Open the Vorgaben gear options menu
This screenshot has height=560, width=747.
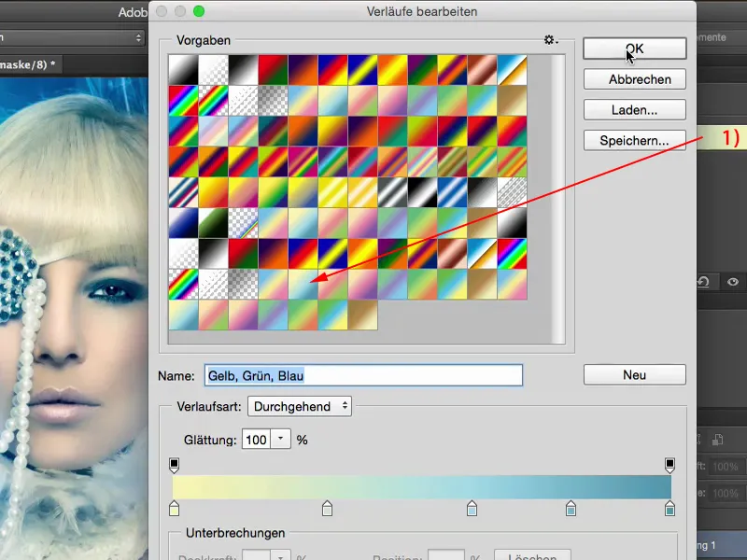551,40
